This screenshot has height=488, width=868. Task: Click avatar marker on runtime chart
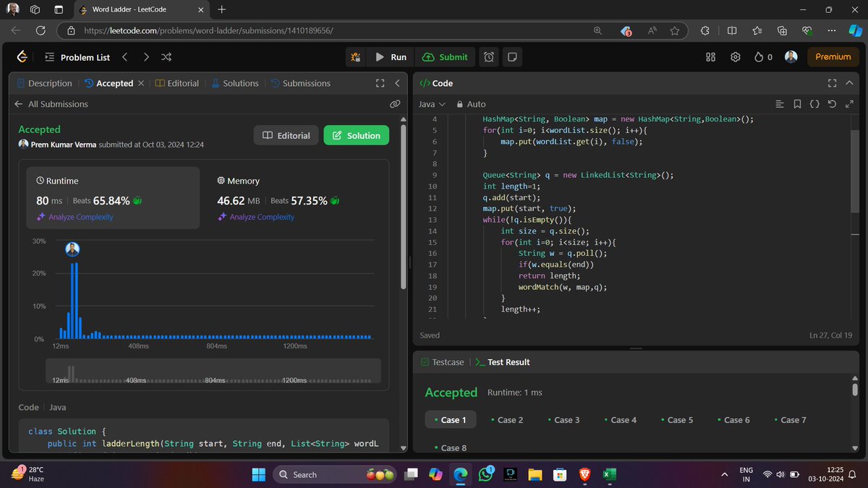(72, 249)
